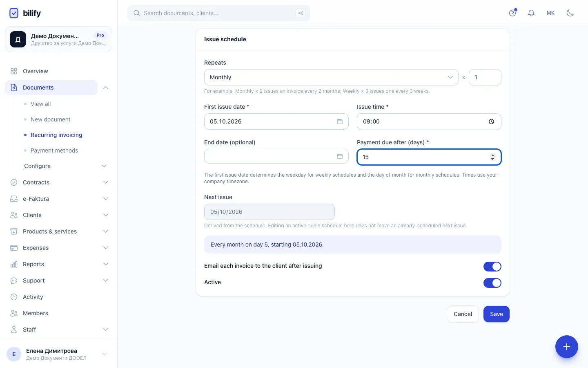
Task: Click the Reports chart icon
Action: tap(14, 264)
